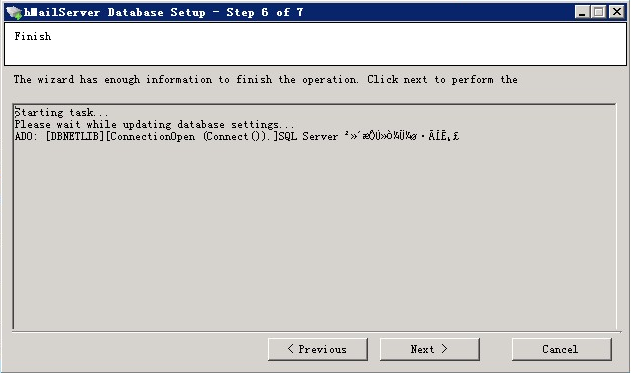Click the right chevron on the Next button

[x=444, y=349]
